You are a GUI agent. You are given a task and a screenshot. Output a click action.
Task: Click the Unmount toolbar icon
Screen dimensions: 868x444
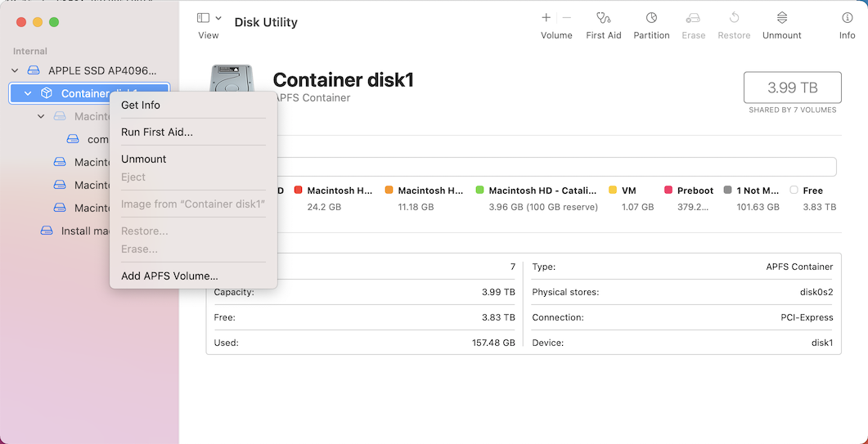point(781,18)
